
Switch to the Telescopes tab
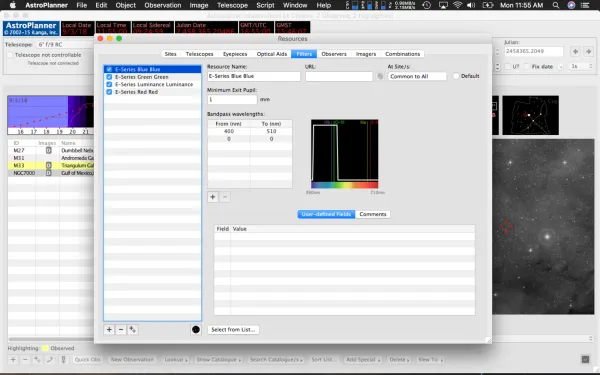pos(199,54)
